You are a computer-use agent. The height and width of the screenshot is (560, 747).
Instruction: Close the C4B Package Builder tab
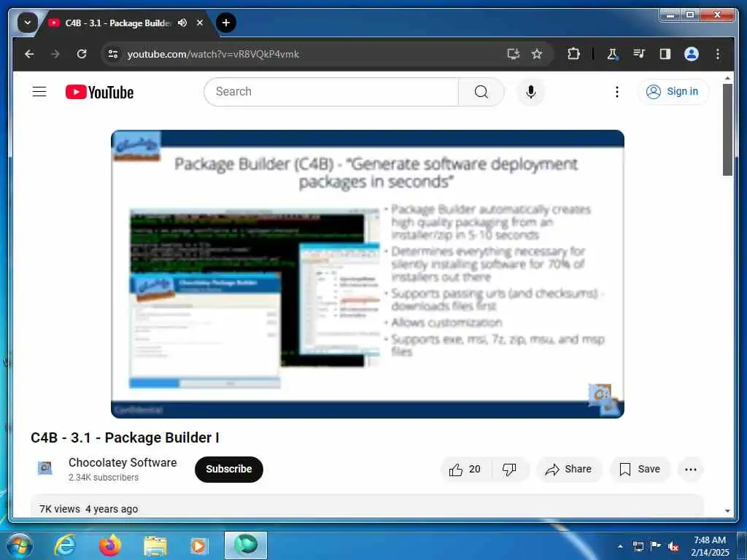click(x=200, y=23)
